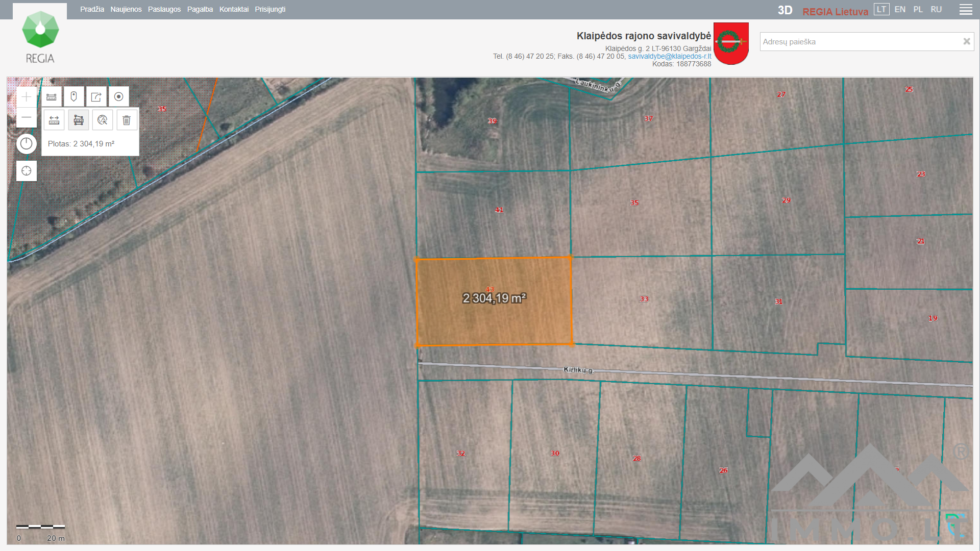Viewport: 980px width, 551px height.
Task: Click parcel number 23 on map
Action: [921, 174]
